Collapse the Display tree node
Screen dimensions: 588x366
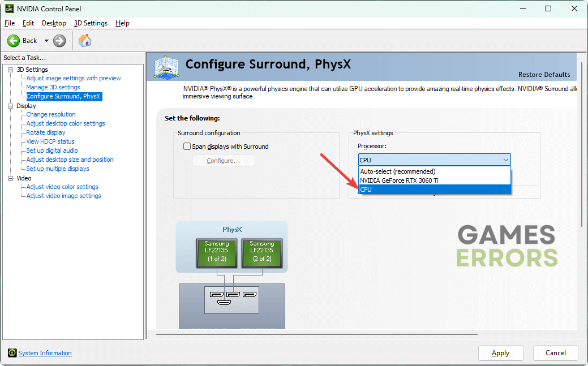[11, 106]
